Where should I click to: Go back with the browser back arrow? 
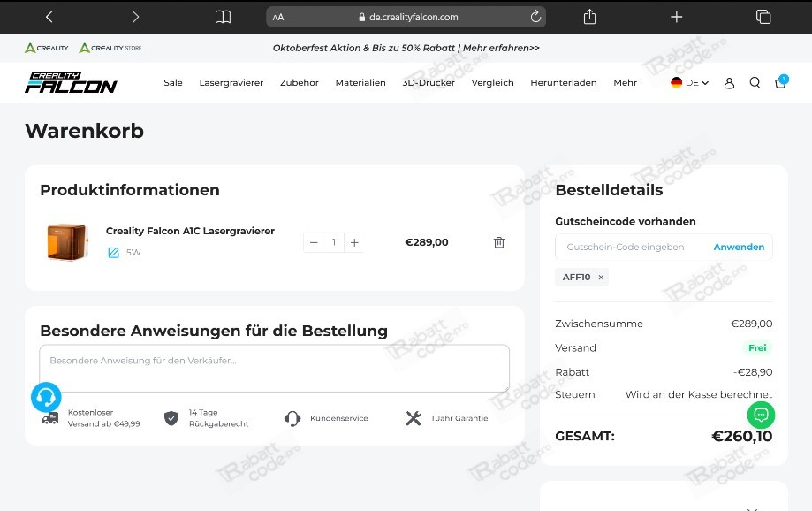(x=49, y=17)
